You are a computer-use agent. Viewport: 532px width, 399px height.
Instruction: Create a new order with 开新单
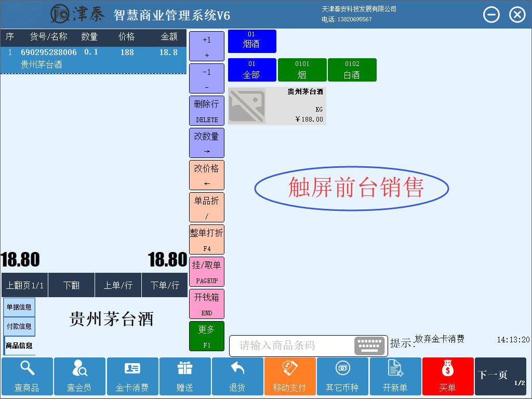pyautogui.click(x=395, y=376)
